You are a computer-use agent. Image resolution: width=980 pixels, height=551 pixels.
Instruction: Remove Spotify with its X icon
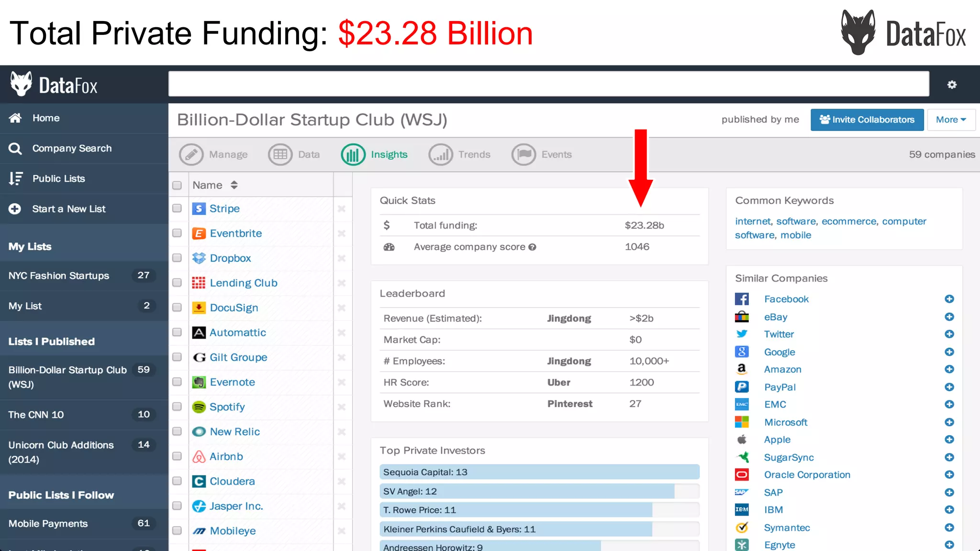tap(342, 407)
